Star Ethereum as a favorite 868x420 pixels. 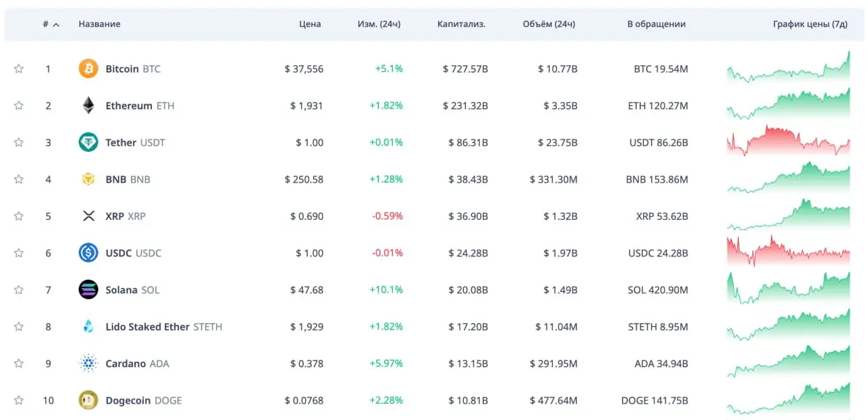[19, 105]
